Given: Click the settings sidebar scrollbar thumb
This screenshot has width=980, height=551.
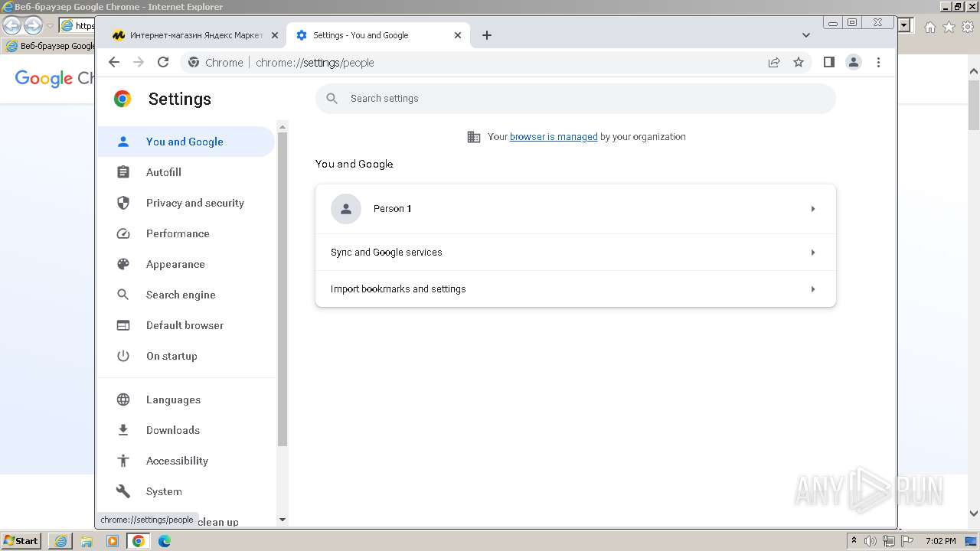Looking at the screenshot, I should (282, 289).
